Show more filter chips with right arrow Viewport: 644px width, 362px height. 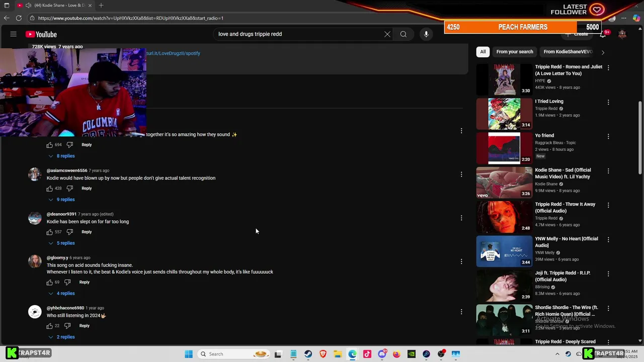(x=603, y=52)
